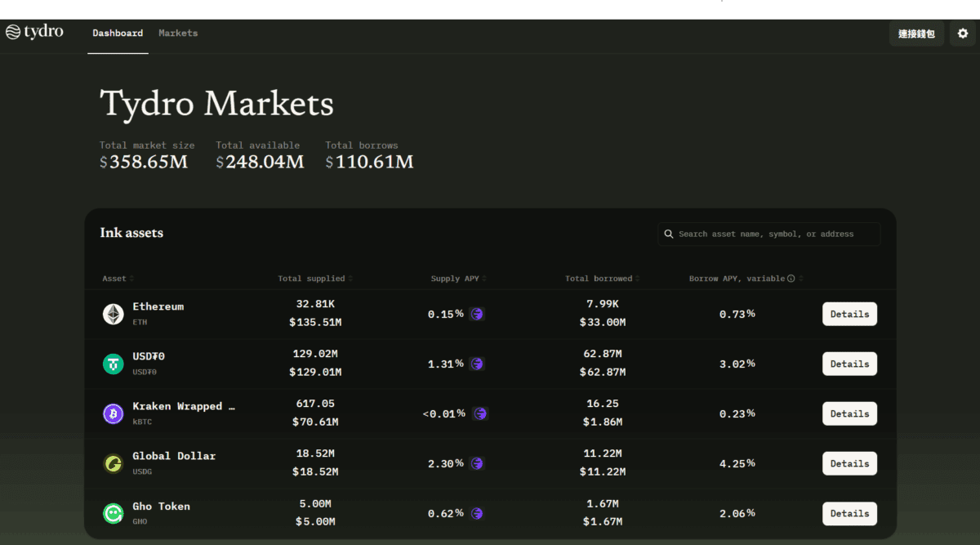Open Details for Ethereum
The height and width of the screenshot is (545, 980).
coord(849,314)
